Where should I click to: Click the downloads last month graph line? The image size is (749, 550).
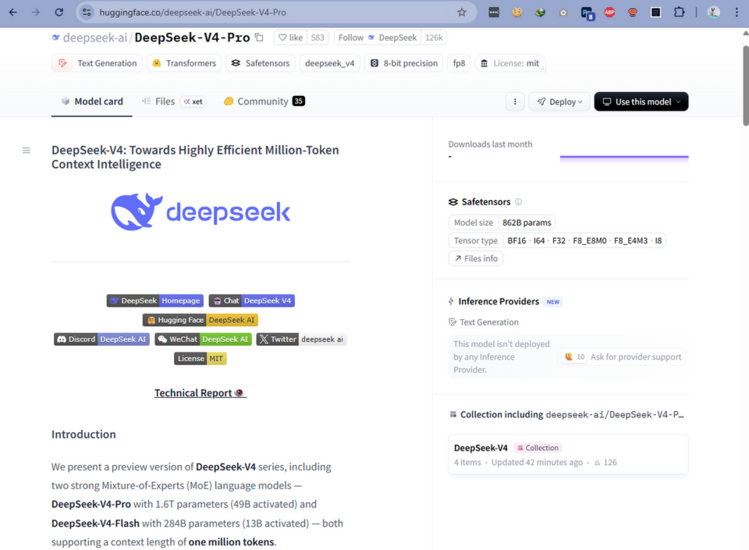624,157
